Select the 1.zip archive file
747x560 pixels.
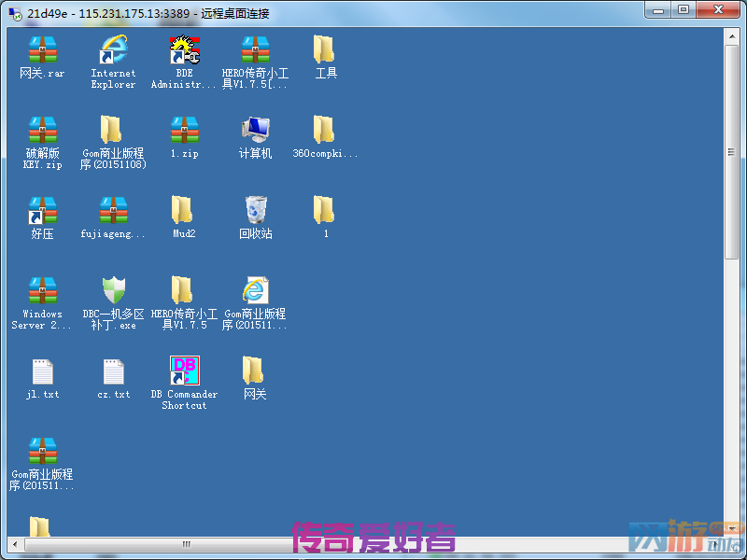pos(184,131)
